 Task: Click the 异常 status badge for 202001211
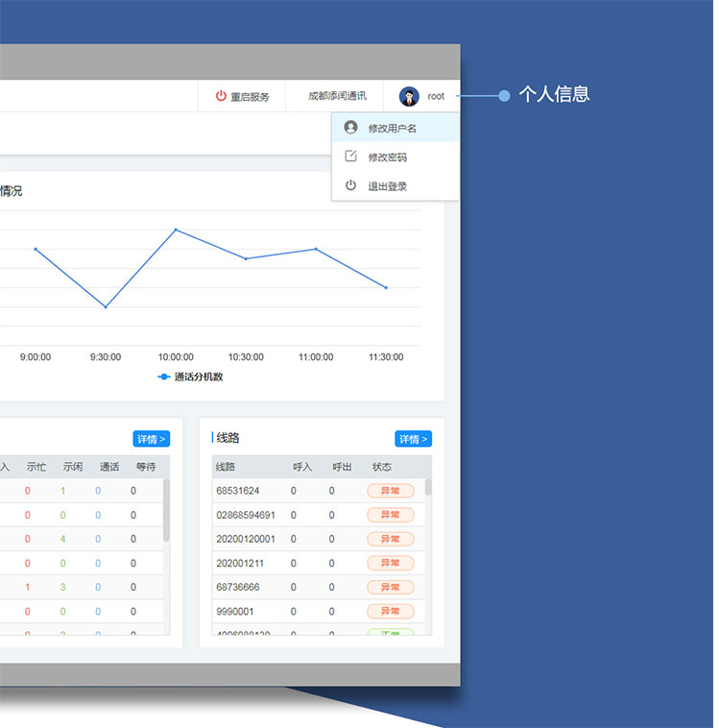point(391,563)
